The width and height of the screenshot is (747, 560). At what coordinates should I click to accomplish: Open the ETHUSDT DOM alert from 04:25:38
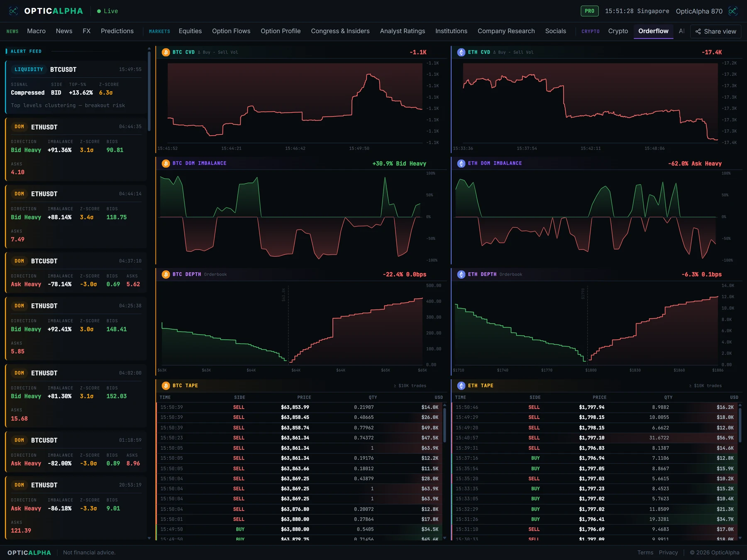(76, 329)
